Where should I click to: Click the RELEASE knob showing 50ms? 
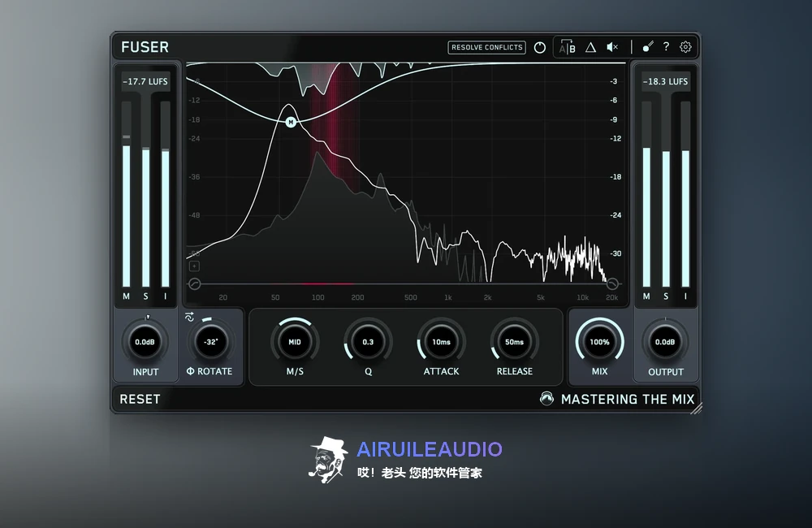tap(514, 342)
